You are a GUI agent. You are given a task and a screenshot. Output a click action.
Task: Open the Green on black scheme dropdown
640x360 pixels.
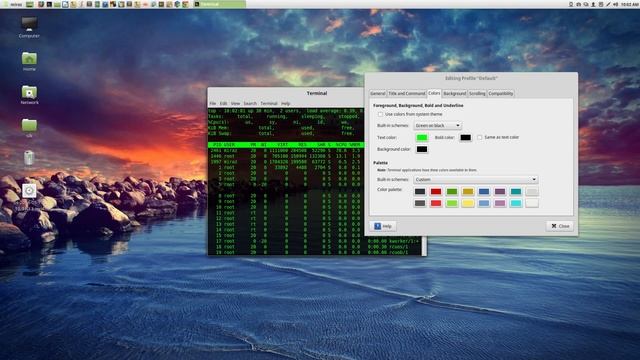tap(437, 125)
